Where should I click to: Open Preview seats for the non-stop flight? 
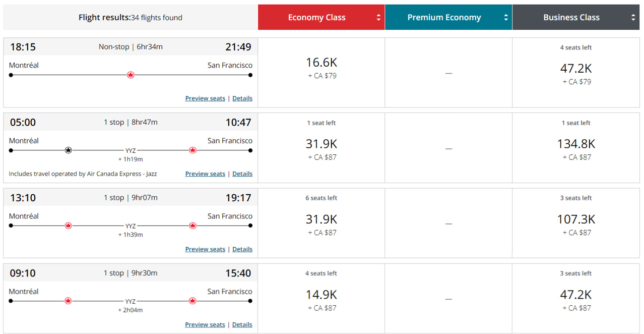pyautogui.click(x=205, y=98)
